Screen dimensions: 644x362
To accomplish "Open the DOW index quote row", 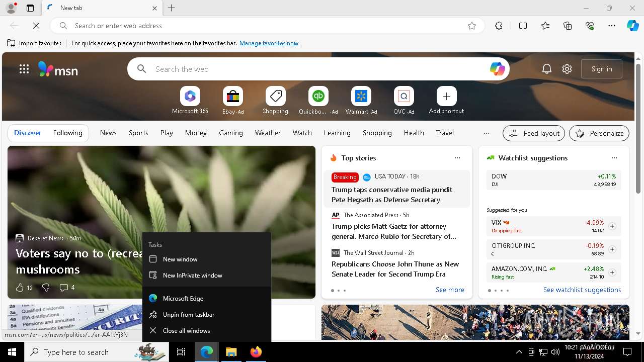I will 554,180.
